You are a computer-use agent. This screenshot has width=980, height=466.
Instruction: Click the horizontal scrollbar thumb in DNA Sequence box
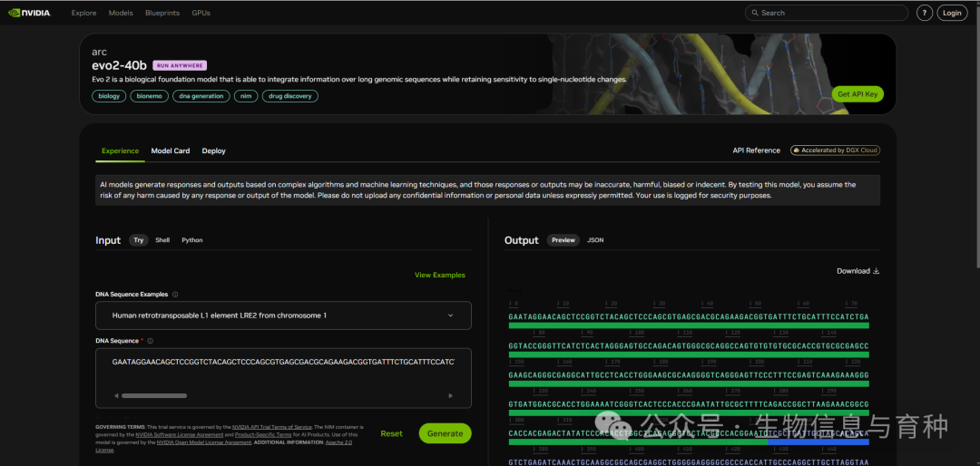(153, 396)
